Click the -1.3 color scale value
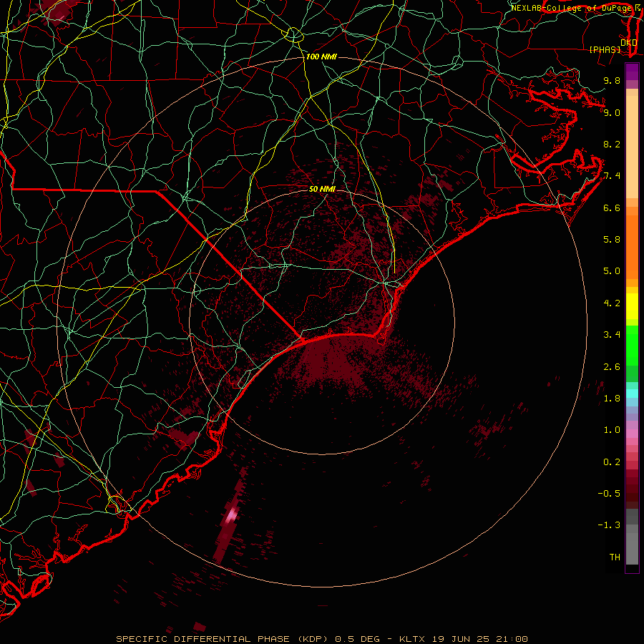 pyautogui.click(x=610, y=525)
